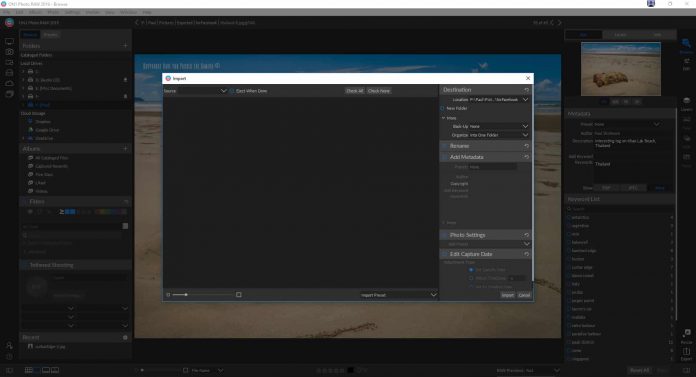The image size is (696, 377).
Task: Open the Photo Settings preset dropdown
Action: [526, 244]
